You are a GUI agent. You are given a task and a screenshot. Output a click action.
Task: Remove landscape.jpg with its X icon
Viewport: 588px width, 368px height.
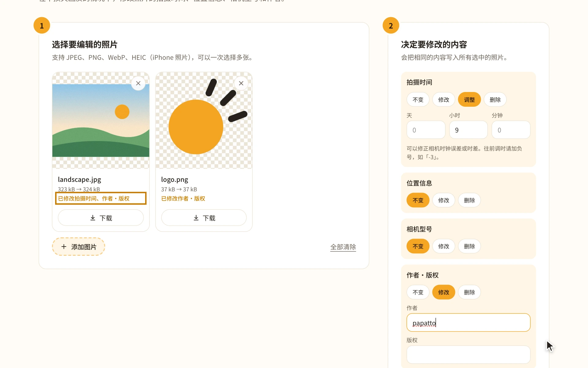pos(138,83)
